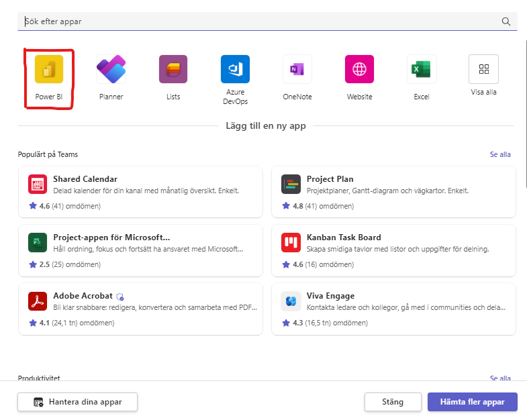This screenshot has width=527, height=420.
Task: Select the OneNote app icon
Action: click(x=297, y=69)
